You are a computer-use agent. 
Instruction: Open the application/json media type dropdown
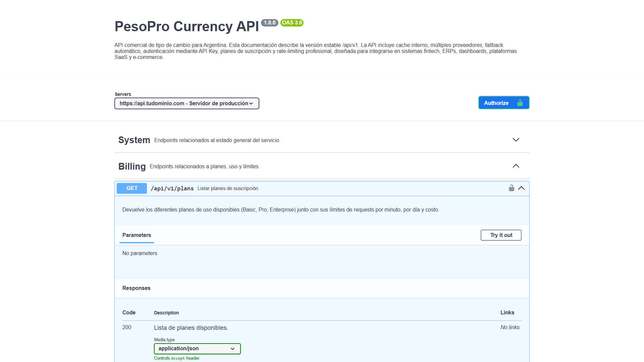pos(197,349)
